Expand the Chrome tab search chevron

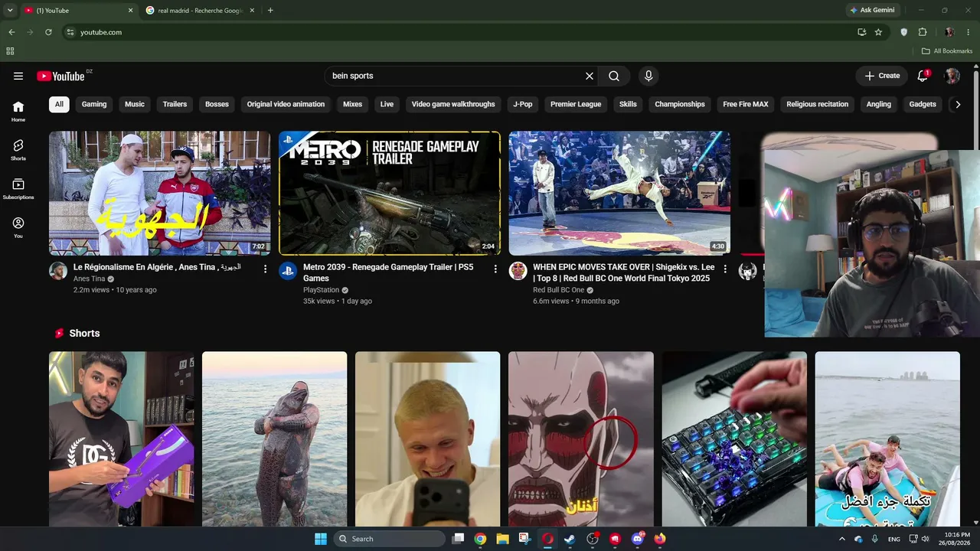(10, 10)
